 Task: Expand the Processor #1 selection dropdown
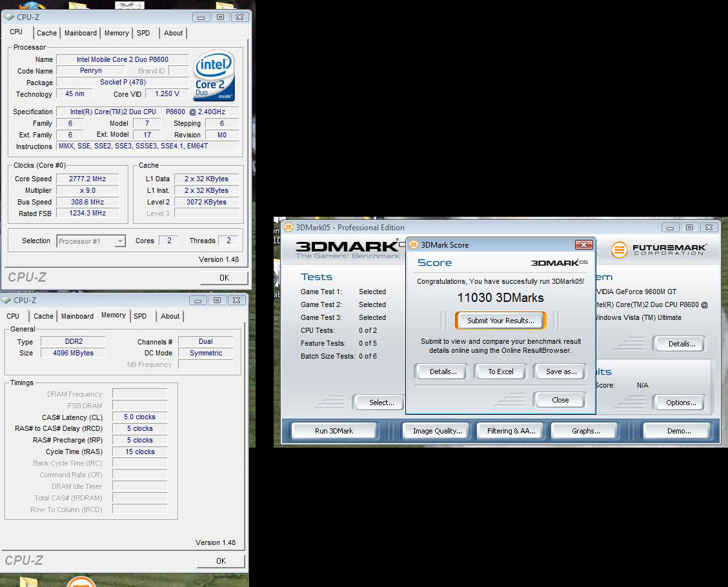(119, 241)
